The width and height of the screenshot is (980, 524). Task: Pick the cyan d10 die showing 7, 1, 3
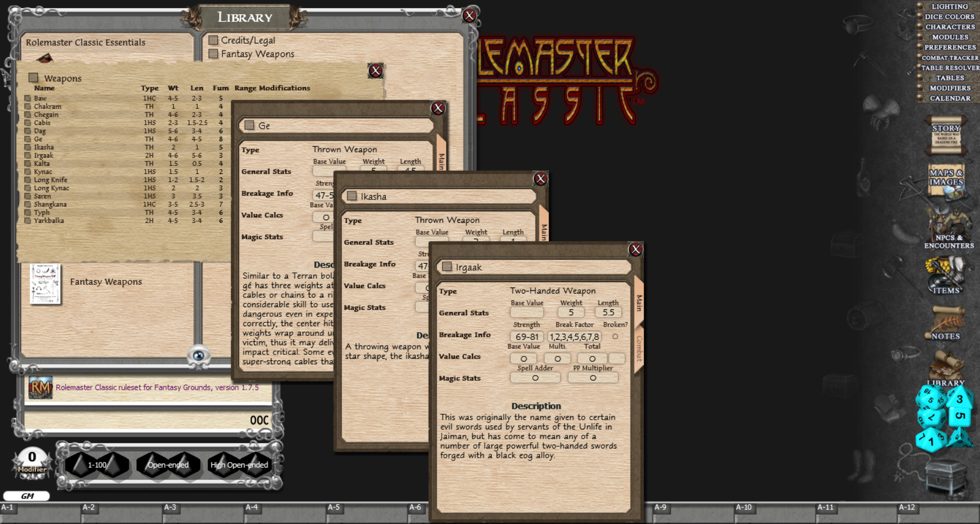point(930,440)
